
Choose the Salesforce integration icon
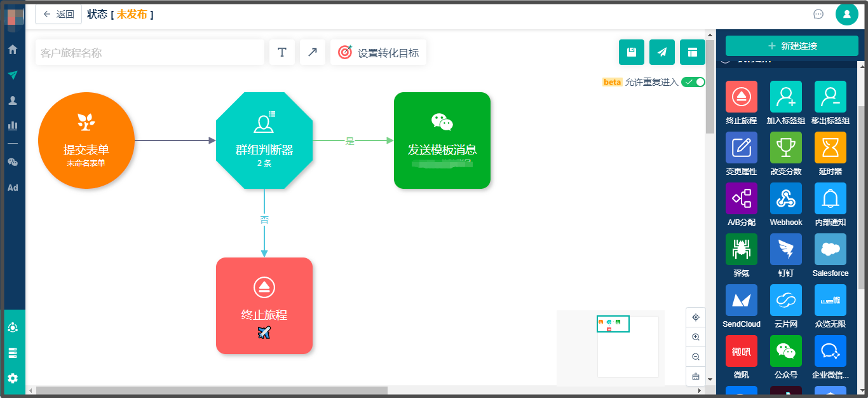tap(831, 249)
